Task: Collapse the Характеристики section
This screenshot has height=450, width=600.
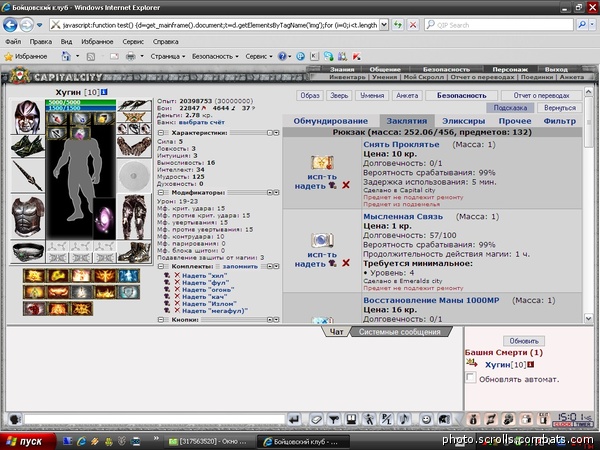Action: (161, 133)
